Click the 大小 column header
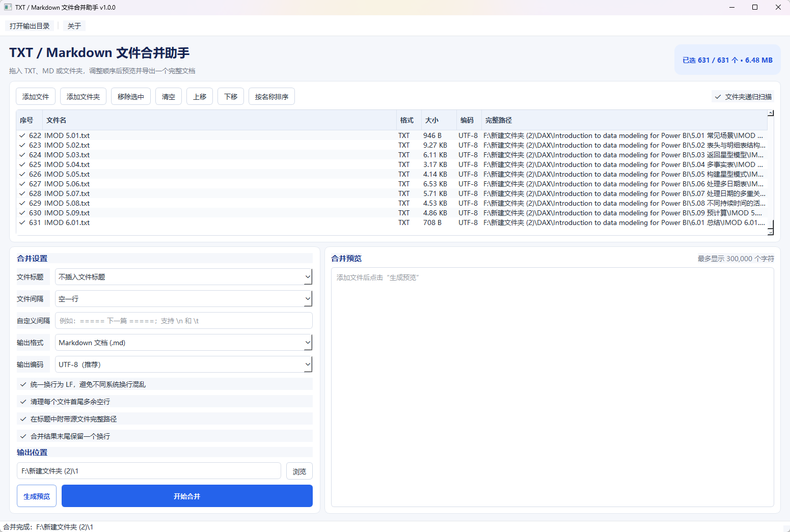Screen dimensions: 790x532 pyautogui.click(x=439, y=120)
